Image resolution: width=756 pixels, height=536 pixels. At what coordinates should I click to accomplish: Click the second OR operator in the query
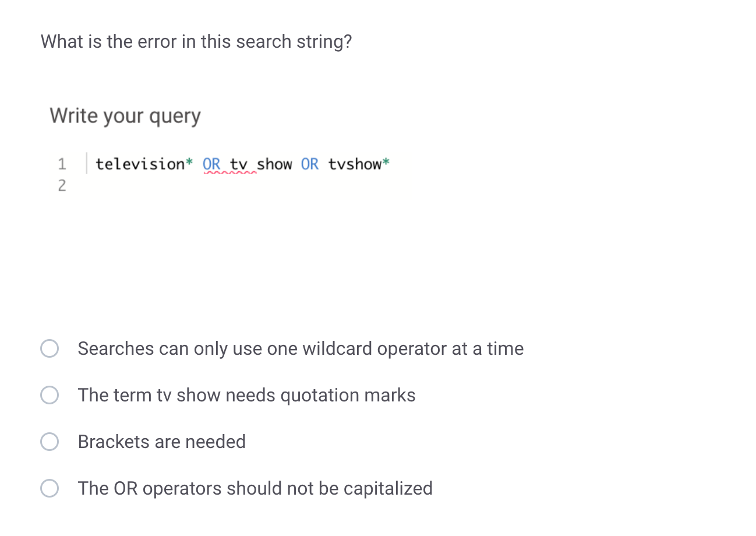pyautogui.click(x=309, y=164)
